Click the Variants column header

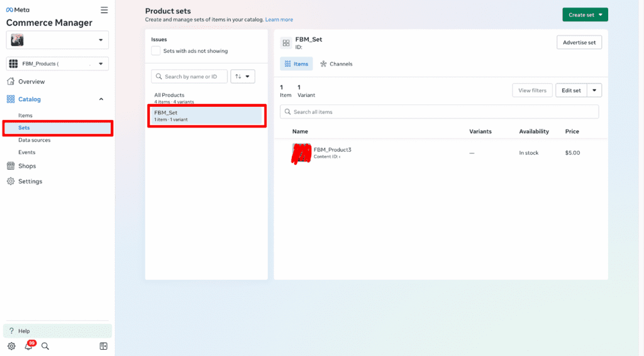(480, 131)
